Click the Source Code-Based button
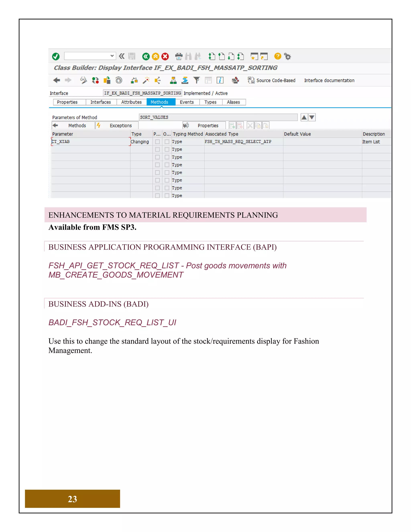 pyautogui.click(x=272, y=80)
